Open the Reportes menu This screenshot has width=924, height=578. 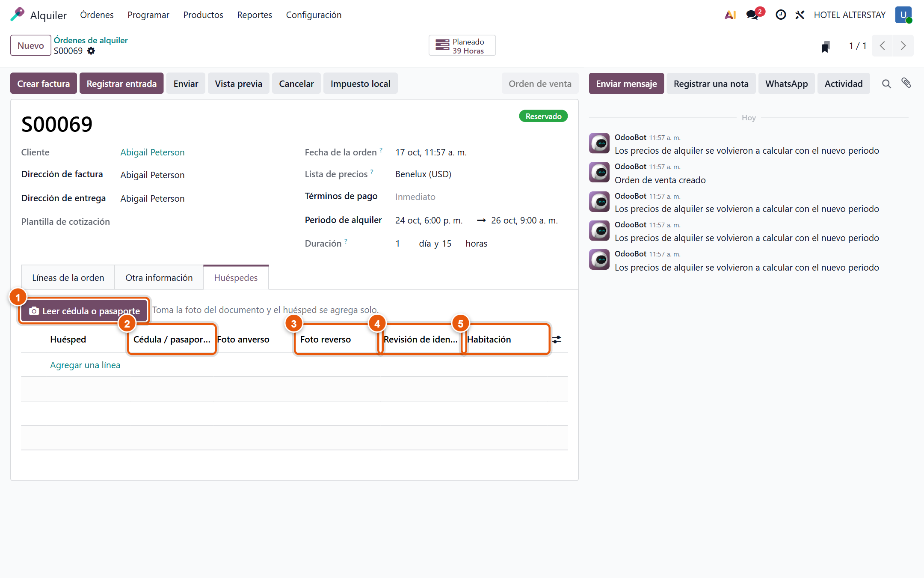pos(255,15)
